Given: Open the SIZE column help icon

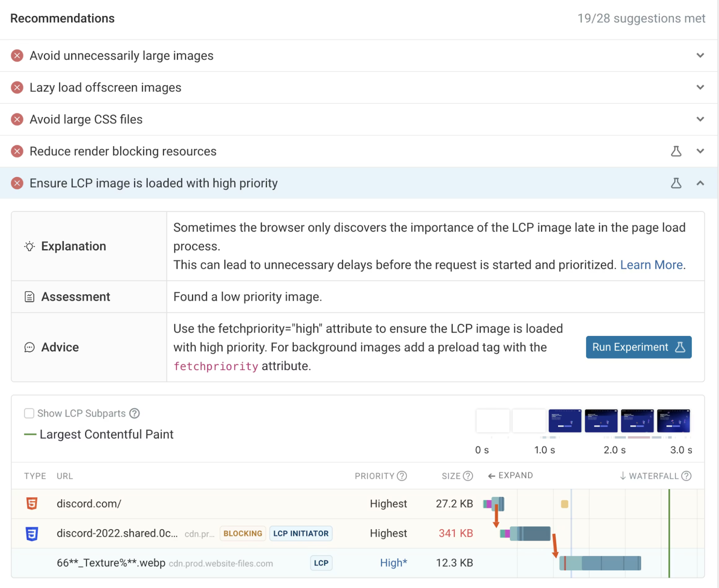Looking at the screenshot, I should pyautogui.click(x=468, y=476).
